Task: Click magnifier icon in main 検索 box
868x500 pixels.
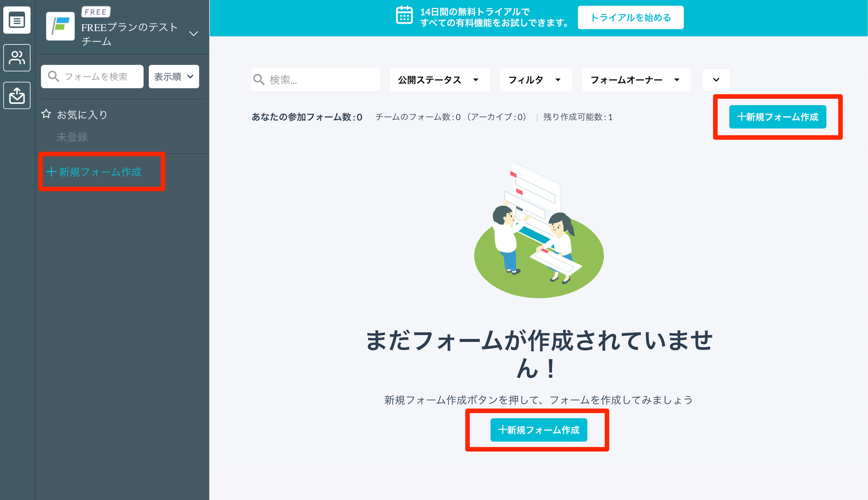Action: point(259,80)
